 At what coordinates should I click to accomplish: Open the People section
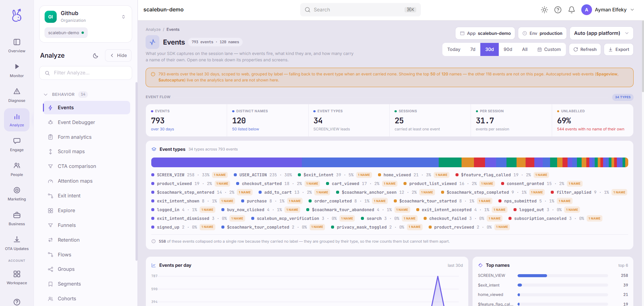[x=17, y=169]
